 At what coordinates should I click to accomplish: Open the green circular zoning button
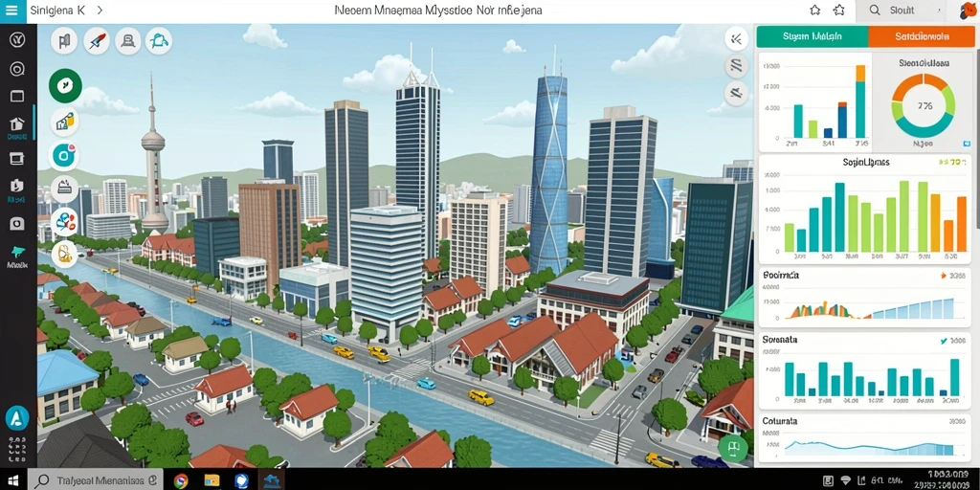65,85
